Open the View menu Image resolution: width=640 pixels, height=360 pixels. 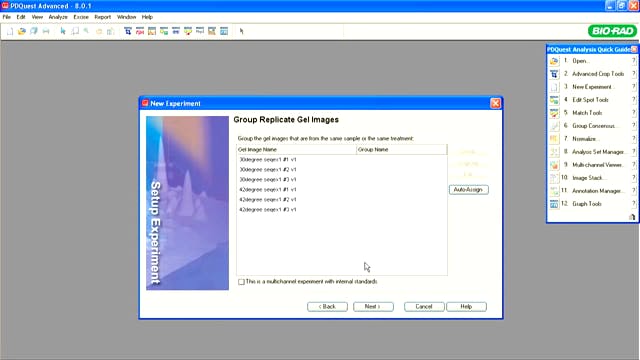tap(37, 17)
